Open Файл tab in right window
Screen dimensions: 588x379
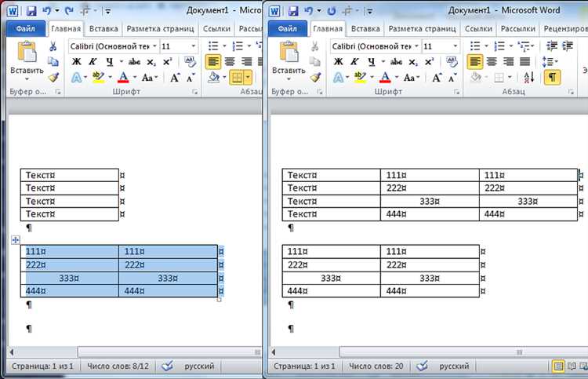pyautogui.click(x=287, y=29)
